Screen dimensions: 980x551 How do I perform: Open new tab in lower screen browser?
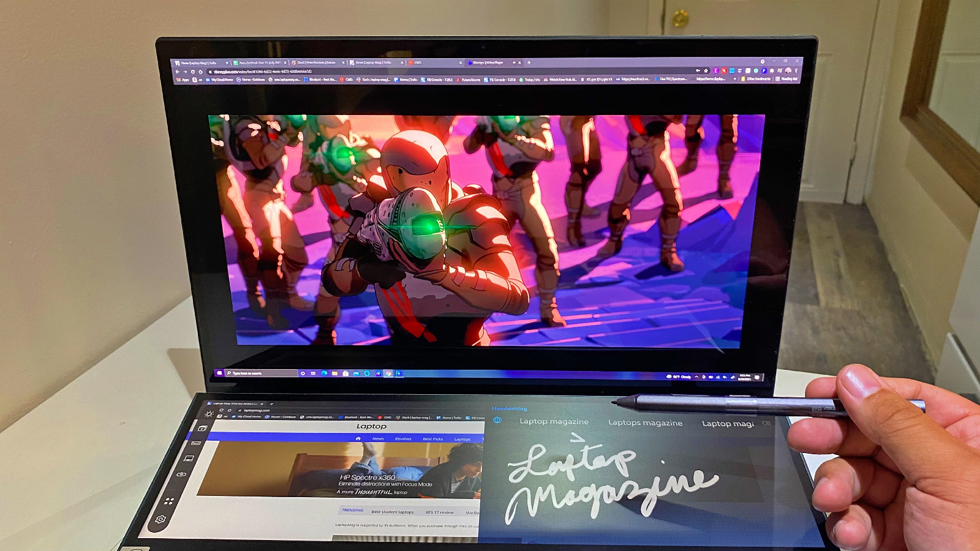click(x=271, y=403)
